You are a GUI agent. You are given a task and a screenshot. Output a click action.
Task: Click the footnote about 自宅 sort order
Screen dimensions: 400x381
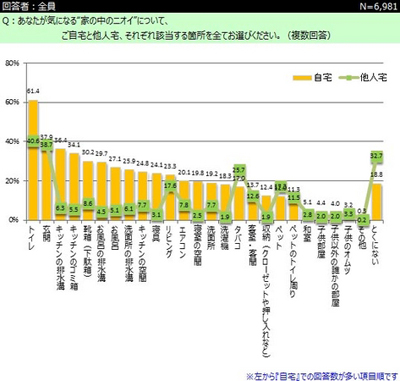[322, 376]
